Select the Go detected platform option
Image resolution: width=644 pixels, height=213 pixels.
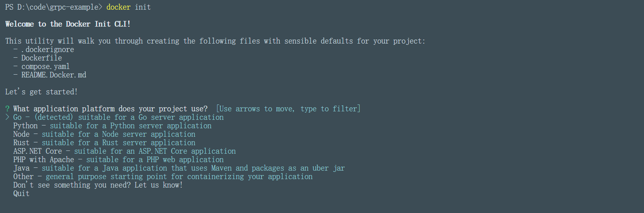(118, 117)
